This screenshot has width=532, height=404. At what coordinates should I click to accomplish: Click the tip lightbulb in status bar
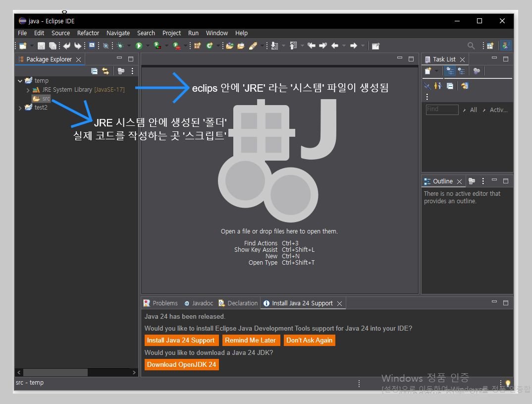coord(508,384)
